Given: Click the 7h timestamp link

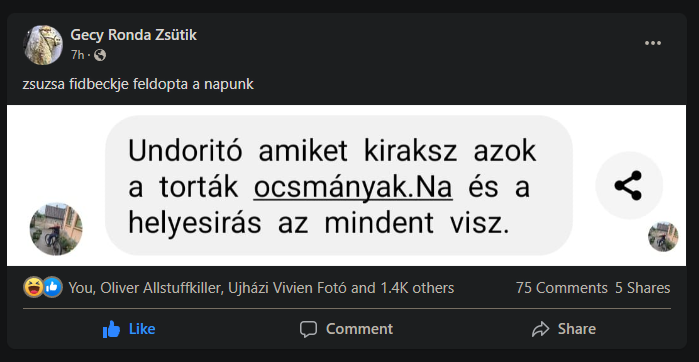Looking at the screenshot, I should (x=77, y=55).
